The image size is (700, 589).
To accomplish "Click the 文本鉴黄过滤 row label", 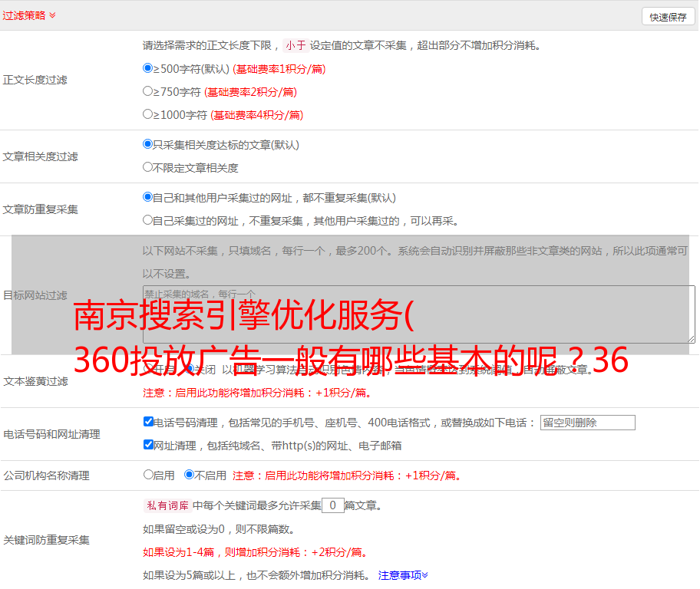I will tap(36, 381).
